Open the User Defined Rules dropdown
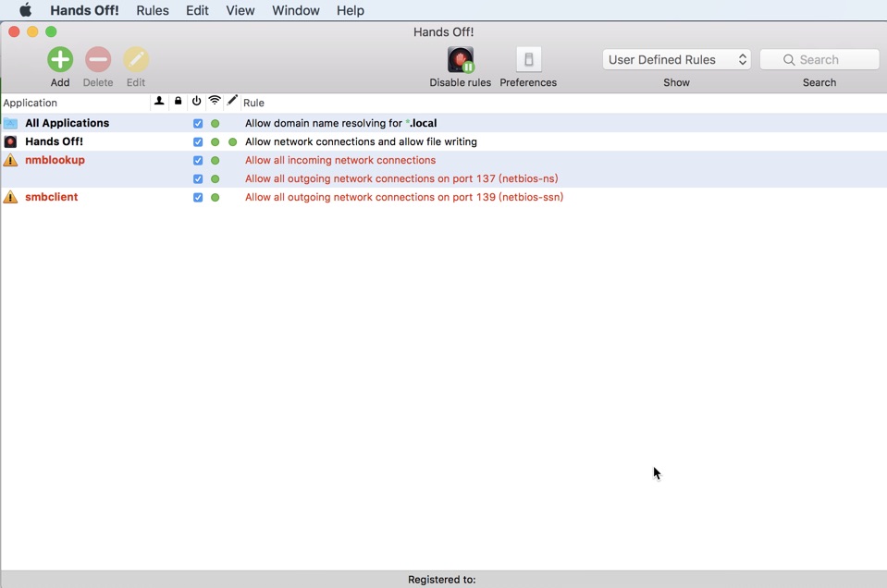 point(676,58)
